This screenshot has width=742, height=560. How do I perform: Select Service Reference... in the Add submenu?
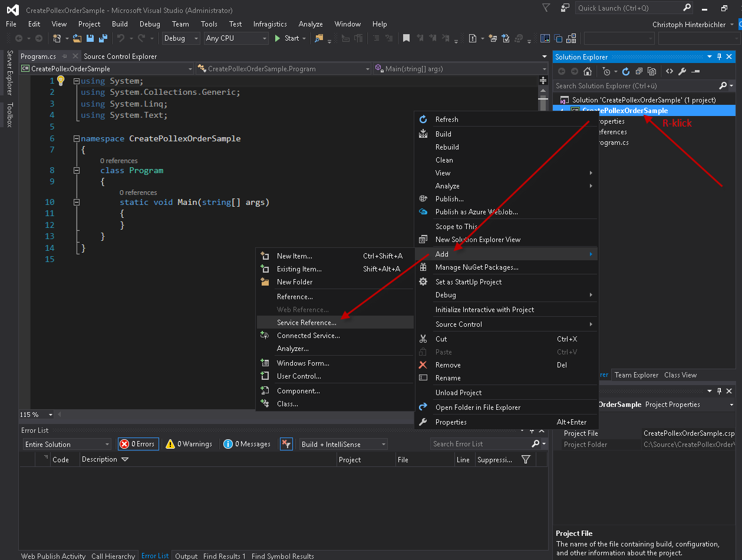pos(306,323)
